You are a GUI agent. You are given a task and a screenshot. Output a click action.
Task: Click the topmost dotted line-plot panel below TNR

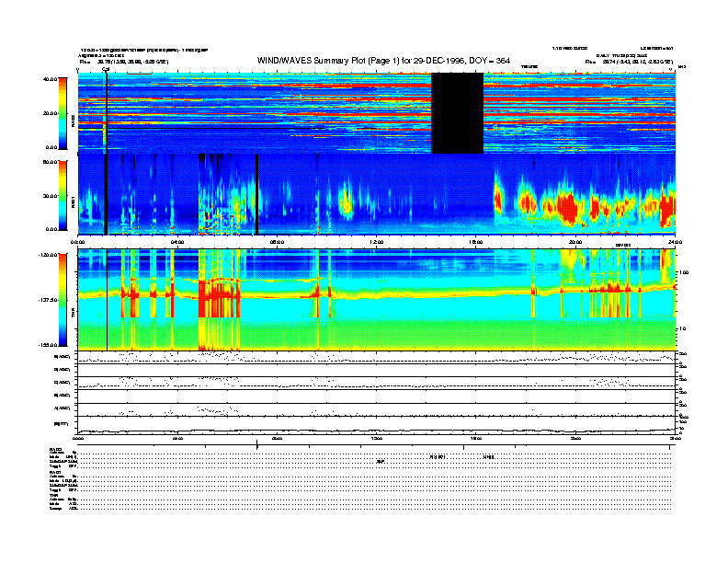(377, 357)
